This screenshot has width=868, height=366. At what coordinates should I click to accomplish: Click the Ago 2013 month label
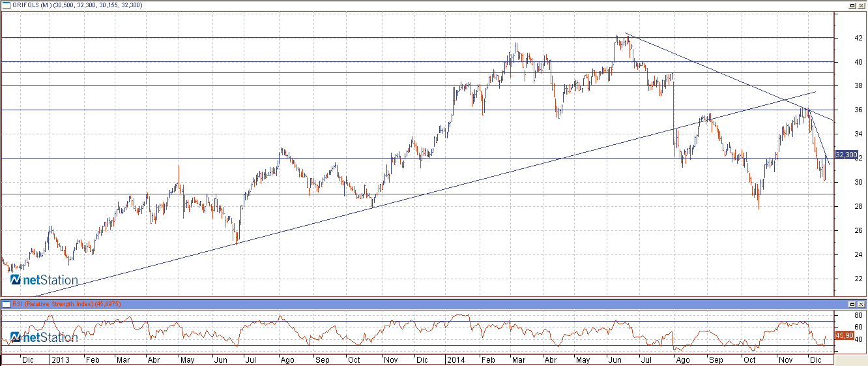point(286,359)
